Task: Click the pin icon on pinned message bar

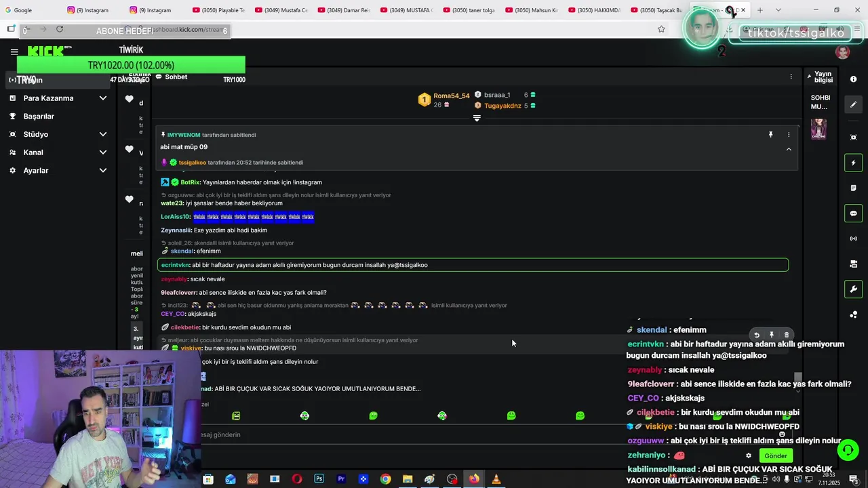Action: pos(770,135)
